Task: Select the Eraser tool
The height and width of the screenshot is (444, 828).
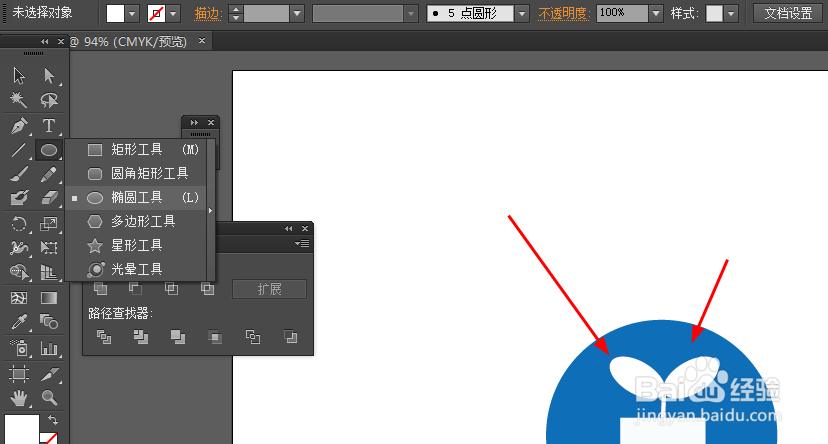Action: click(49, 197)
